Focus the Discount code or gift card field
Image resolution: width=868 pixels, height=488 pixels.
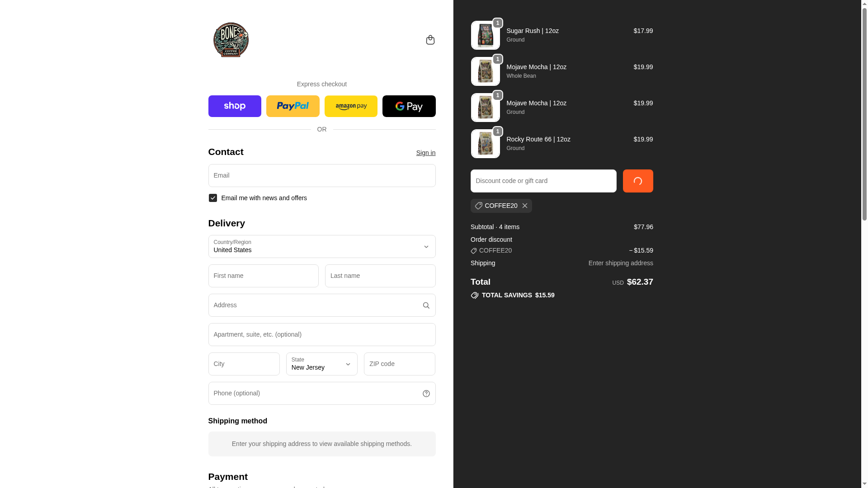tap(543, 181)
